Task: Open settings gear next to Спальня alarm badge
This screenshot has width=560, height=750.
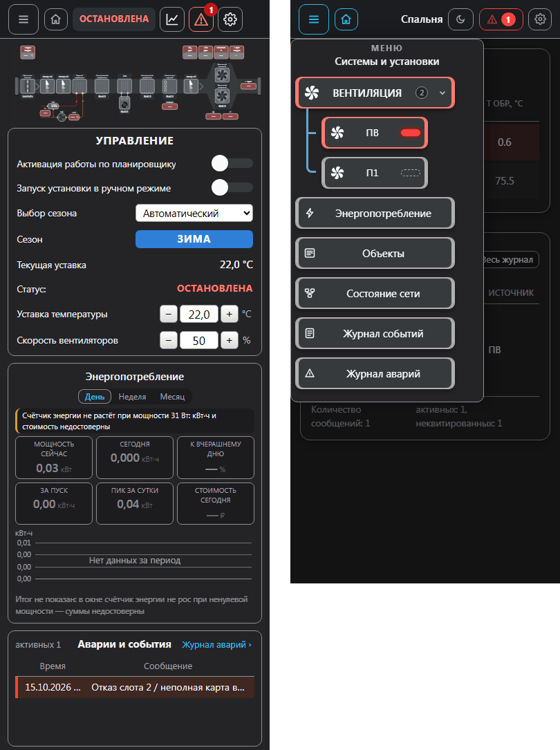Action: pyautogui.click(x=540, y=19)
